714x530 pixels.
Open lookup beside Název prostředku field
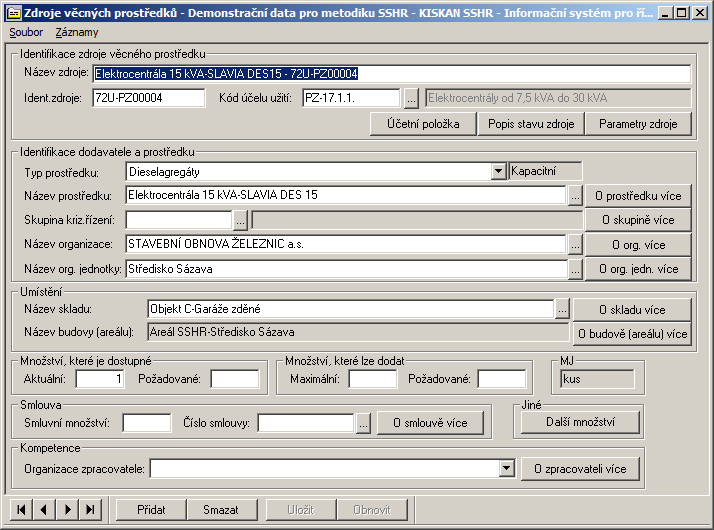[576, 196]
